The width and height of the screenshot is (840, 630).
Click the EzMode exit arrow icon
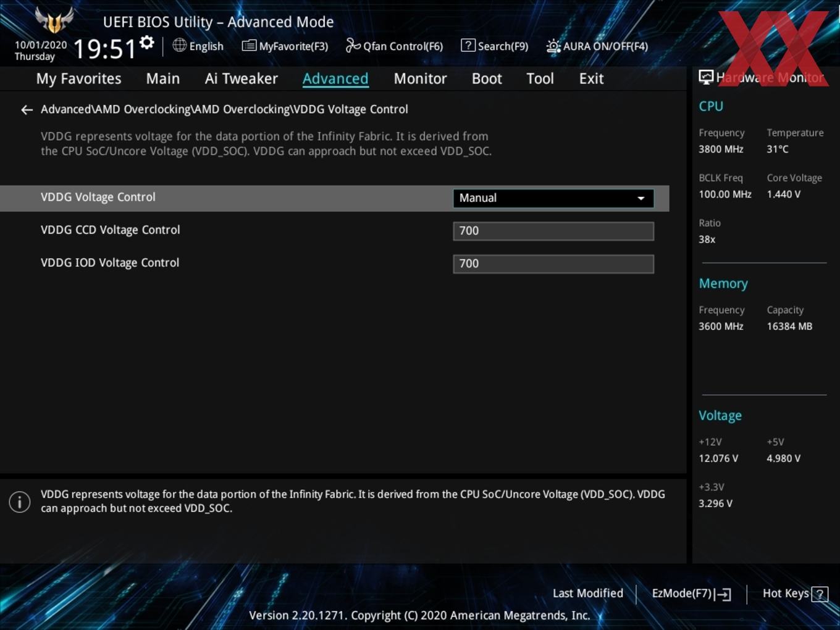723,594
